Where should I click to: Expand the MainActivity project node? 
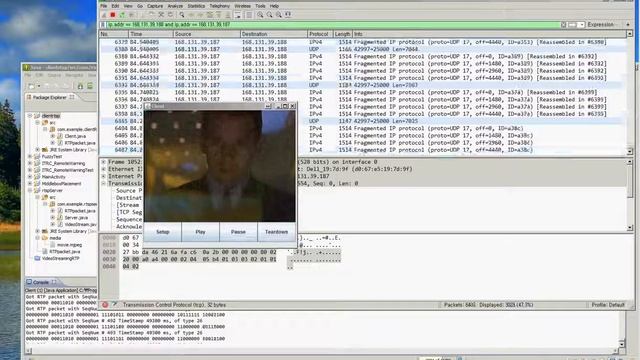(30, 177)
